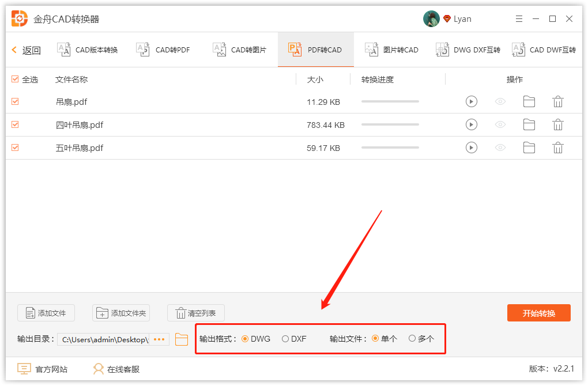Viewport: 588px width, 386px height.
Task: Toggle the 全选 select-all checkbox
Action: point(14,79)
